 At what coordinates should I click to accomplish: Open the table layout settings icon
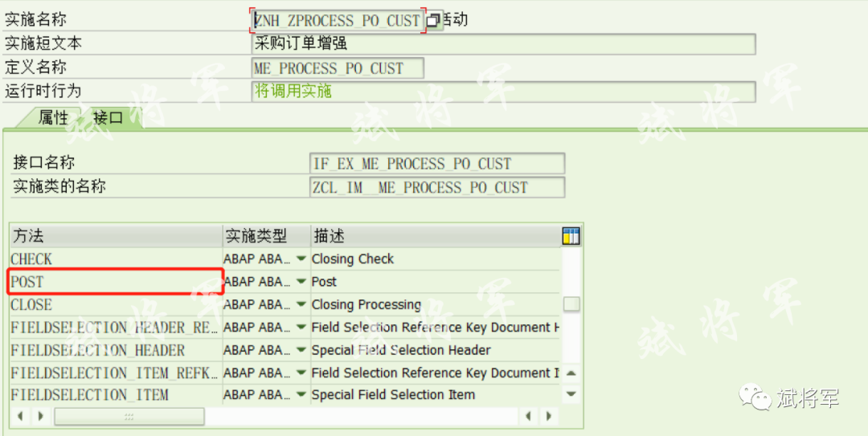(571, 236)
